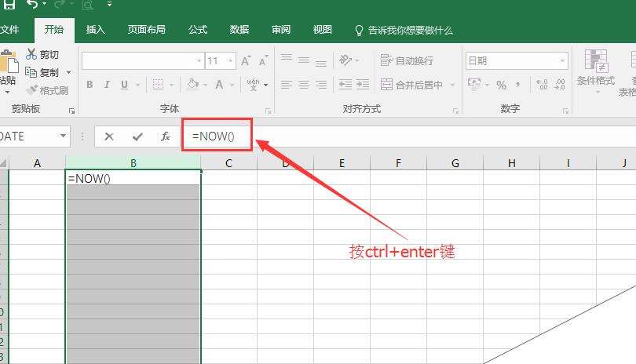This screenshot has width=636, height=364.
Task: Align text left
Action: [287, 84]
